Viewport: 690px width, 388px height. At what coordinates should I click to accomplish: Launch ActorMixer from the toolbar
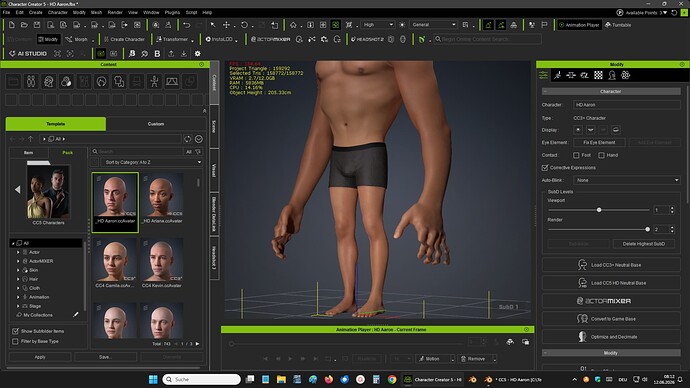click(271, 39)
